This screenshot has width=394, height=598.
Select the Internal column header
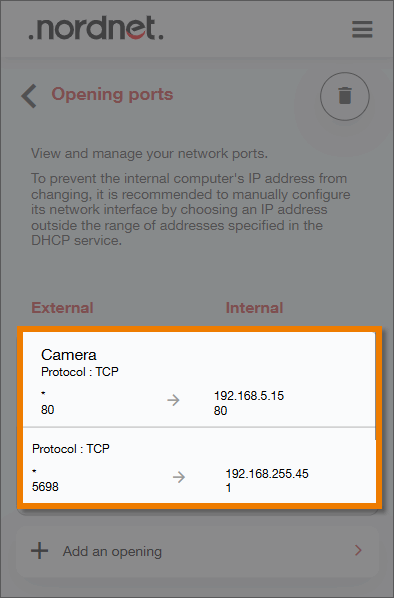(x=254, y=308)
